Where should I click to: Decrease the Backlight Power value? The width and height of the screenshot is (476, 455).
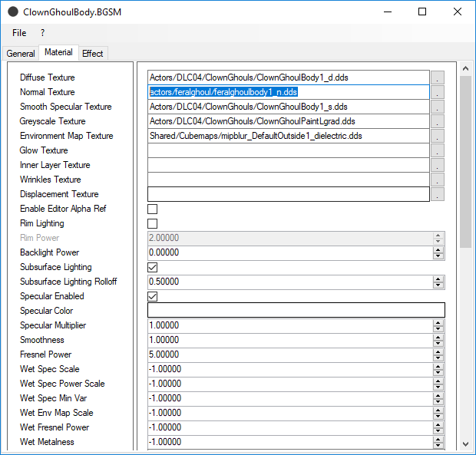[x=438, y=256]
